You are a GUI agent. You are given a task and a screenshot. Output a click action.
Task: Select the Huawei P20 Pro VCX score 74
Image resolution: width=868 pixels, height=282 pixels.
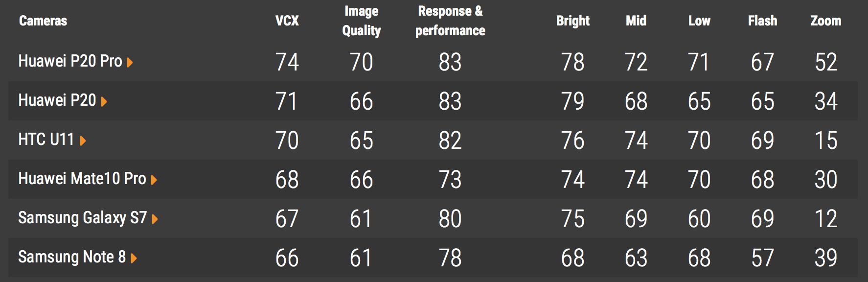(x=287, y=62)
